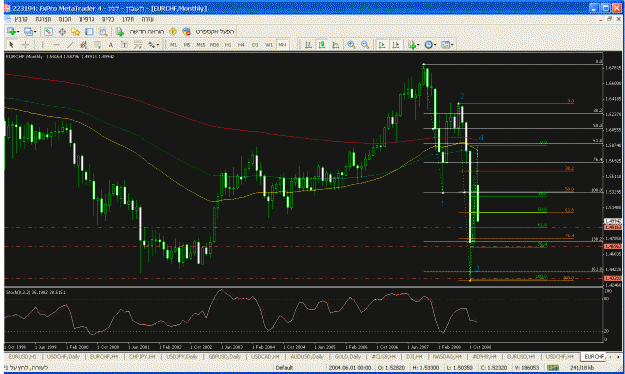625x374 pixels.
Task: Toggle the Terminal panel icon
Action: [x=89, y=31]
